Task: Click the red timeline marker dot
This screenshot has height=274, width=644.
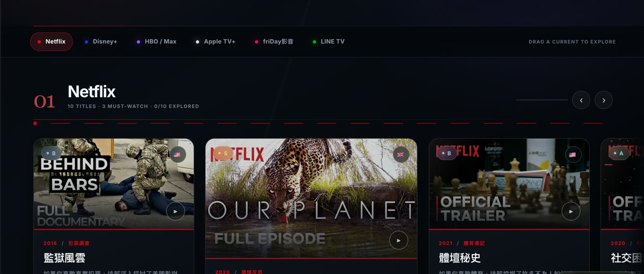Action: (35, 123)
